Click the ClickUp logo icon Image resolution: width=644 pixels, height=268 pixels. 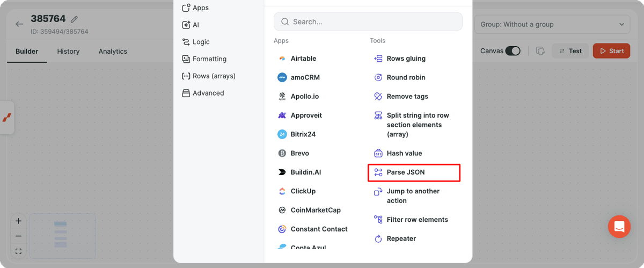click(x=282, y=191)
